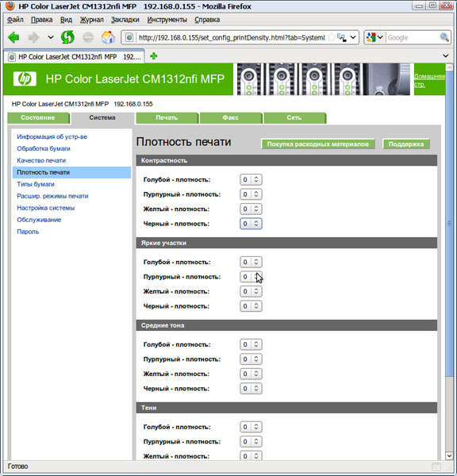Open Качество печати in the sidebar
This screenshot has height=476, width=457.
(x=41, y=160)
